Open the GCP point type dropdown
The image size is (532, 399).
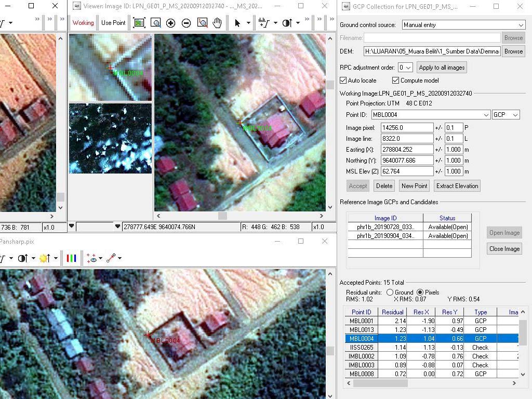coord(506,115)
